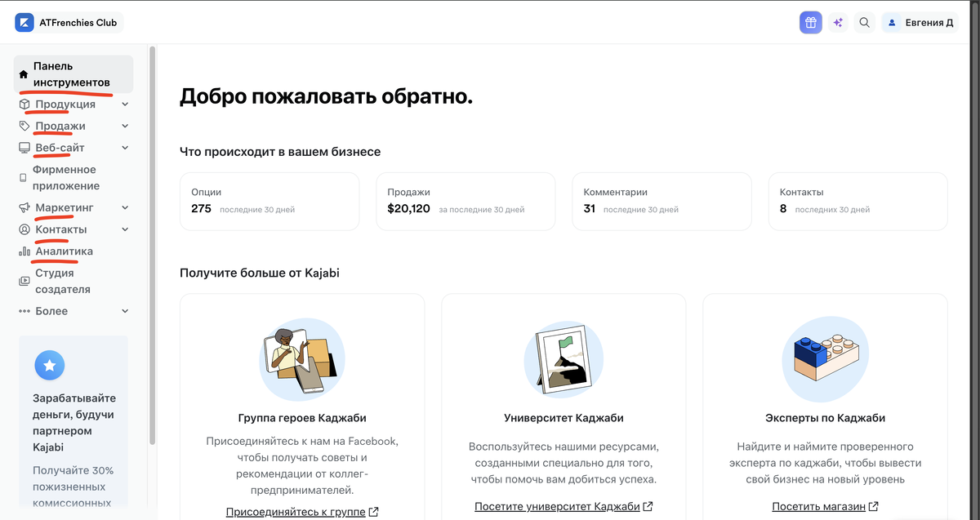
Task: Open the Опции 275 stats card
Action: click(269, 201)
